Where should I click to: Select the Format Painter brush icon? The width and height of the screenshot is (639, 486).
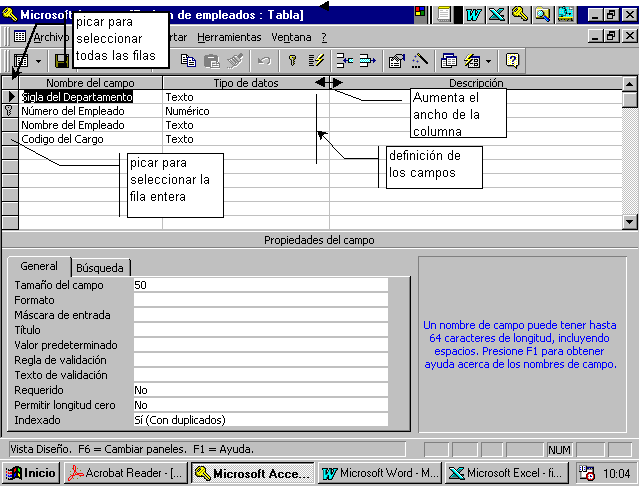235,61
